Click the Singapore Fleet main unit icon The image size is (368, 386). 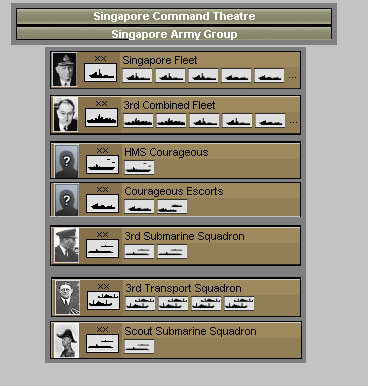click(100, 73)
